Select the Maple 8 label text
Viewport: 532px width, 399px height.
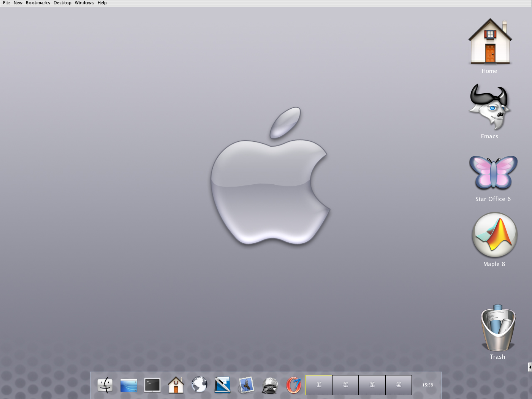coord(494,264)
